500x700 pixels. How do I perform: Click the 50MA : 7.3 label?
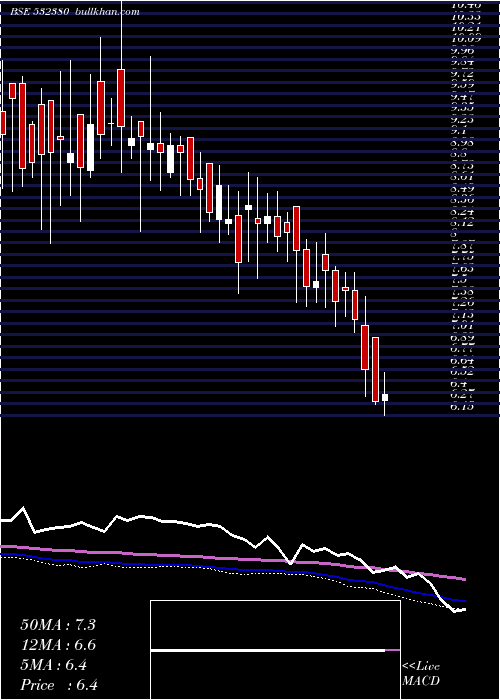tap(58, 625)
